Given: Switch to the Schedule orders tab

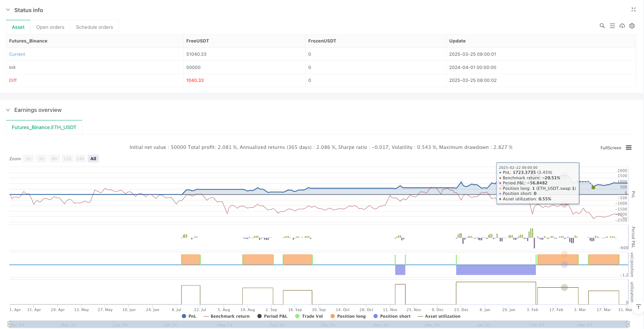Looking at the screenshot, I should pyautogui.click(x=94, y=27).
